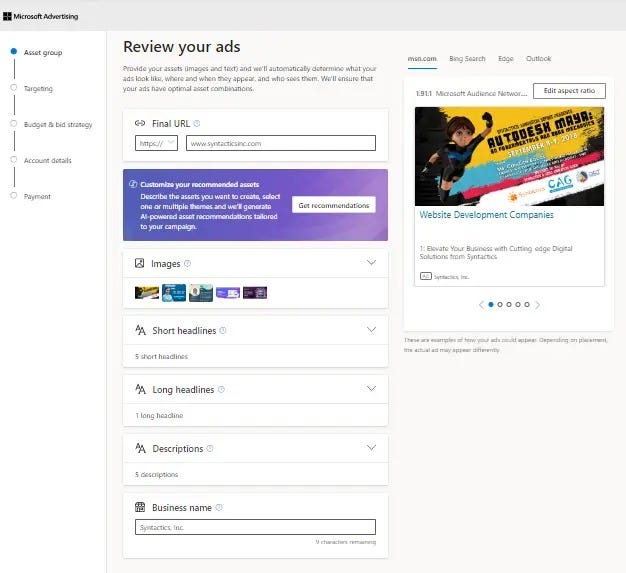Click the Descriptions text icon

pyautogui.click(x=140, y=448)
